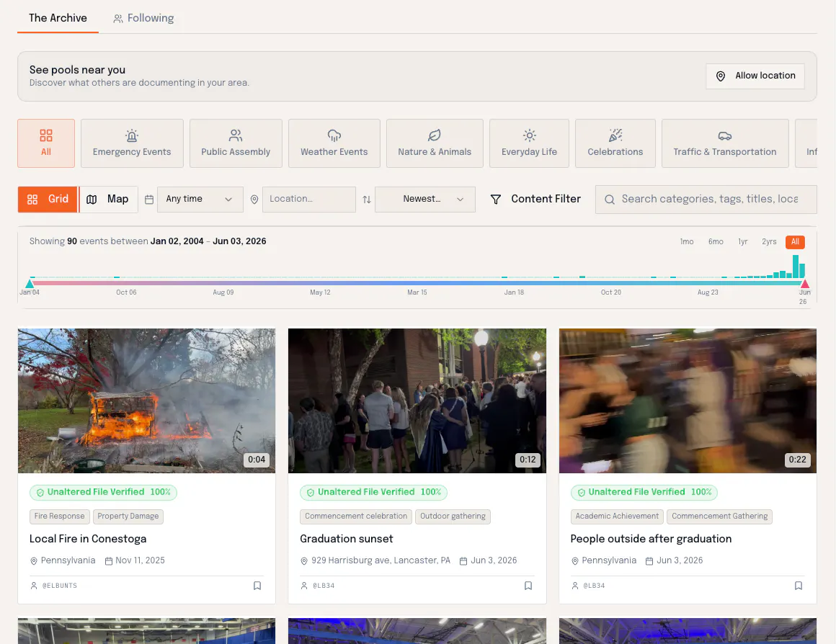Viewport: 836px width, 644px height.
Task: Click the Fire Response tag
Action: pos(59,516)
